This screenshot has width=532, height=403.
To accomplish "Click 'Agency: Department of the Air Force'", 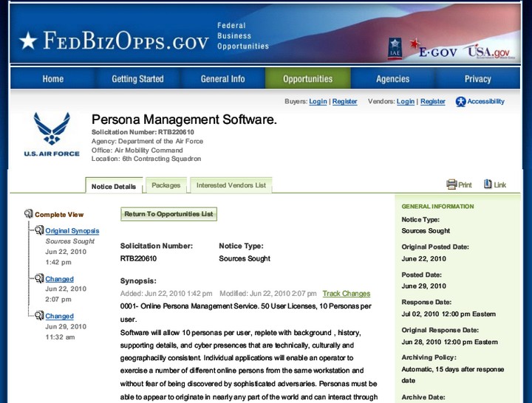I will 147,141.
